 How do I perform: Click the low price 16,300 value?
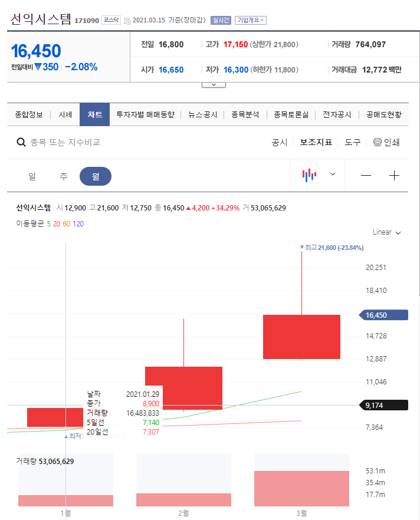click(236, 70)
